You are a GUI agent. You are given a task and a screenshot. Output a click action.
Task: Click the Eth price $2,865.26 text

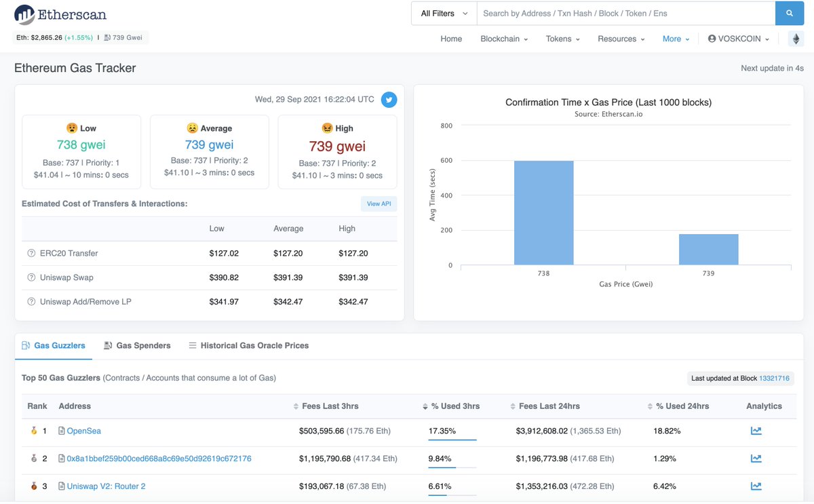pos(39,37)
